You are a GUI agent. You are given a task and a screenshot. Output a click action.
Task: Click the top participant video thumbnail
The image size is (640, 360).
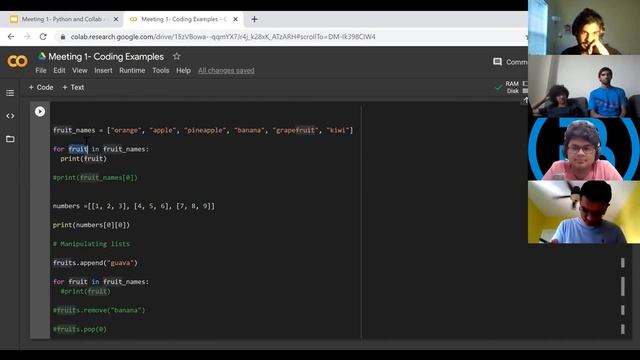tap(584, 27)
